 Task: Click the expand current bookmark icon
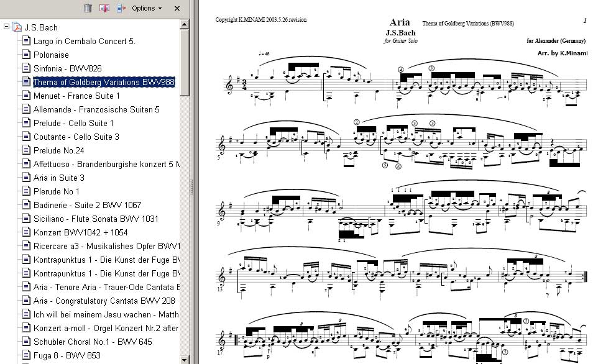121,8
